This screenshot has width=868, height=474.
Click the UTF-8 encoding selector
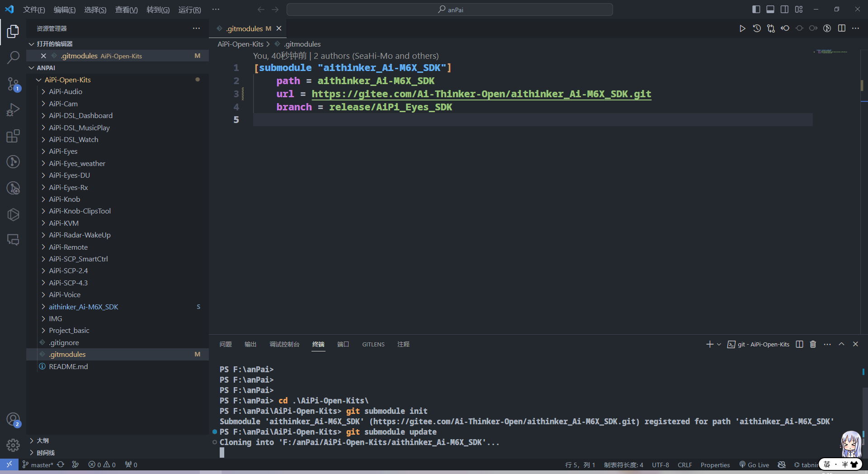(x=660, y=465)
